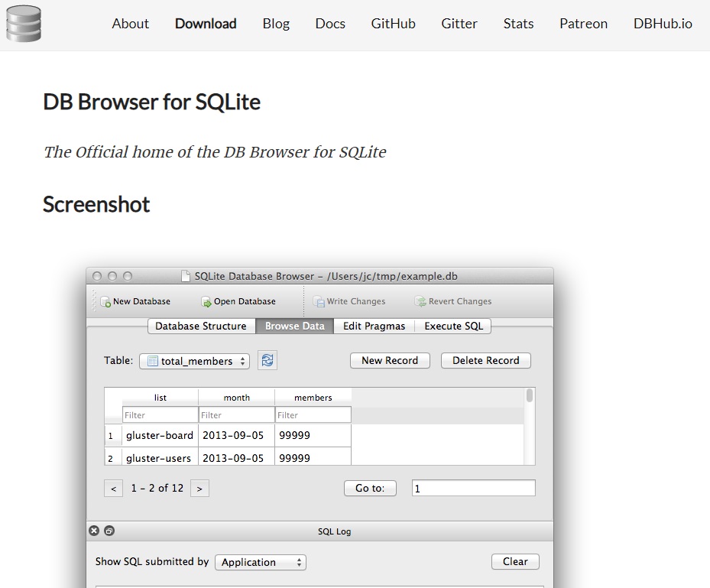Click the New Database toolbar icon
This screenshot has height=588, width=710.
[105, 302]
